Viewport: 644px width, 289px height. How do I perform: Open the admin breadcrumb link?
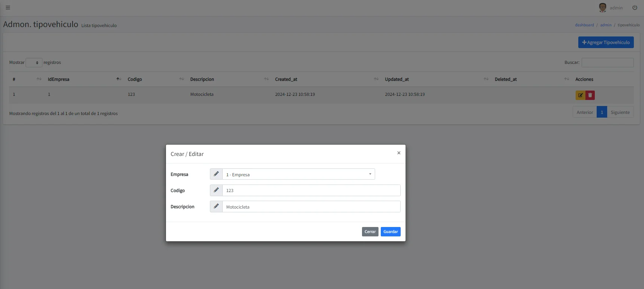(606, 25)
